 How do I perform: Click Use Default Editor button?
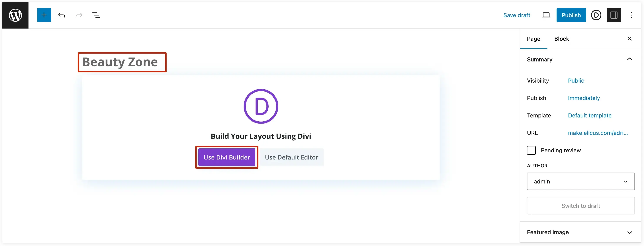pyautogui.click(x=291, y=157)
